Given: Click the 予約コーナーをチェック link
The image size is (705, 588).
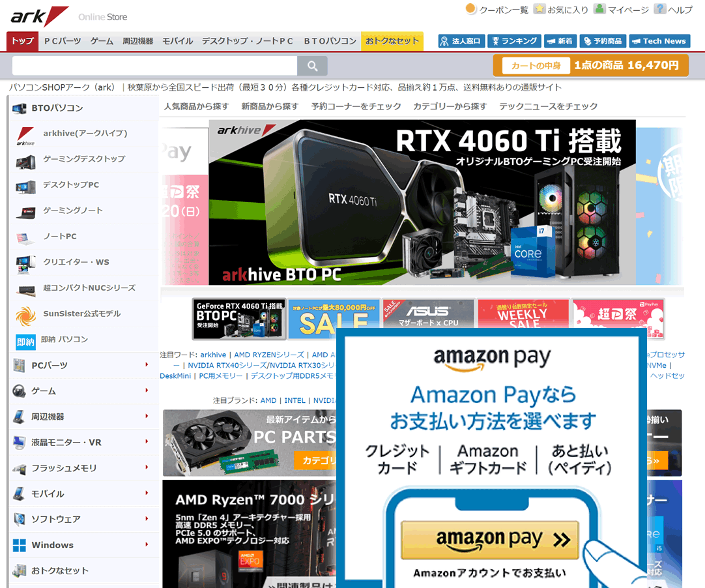Looking at the screenshot, I should pyautogui.click(x=356, y=106).
